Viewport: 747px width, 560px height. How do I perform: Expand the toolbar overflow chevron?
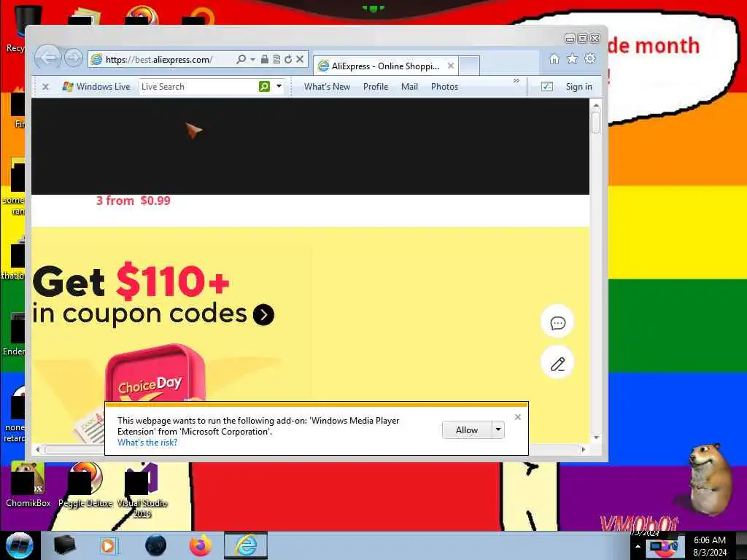coord(516,81)
